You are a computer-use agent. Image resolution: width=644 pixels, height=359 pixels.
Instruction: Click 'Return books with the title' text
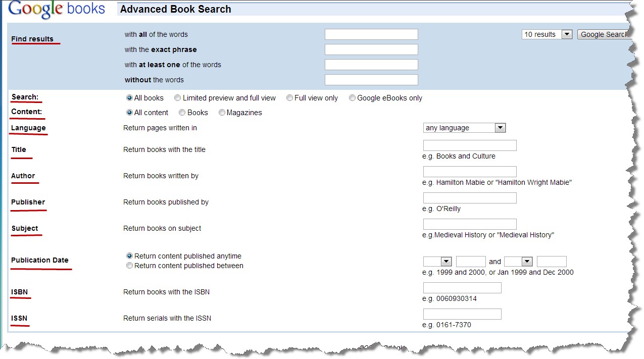[x=164, y=149]
